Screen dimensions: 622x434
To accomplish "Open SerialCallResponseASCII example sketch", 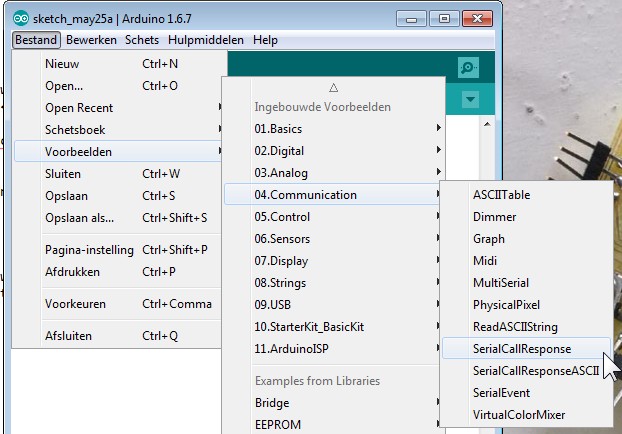I will (x=526, y=371).
